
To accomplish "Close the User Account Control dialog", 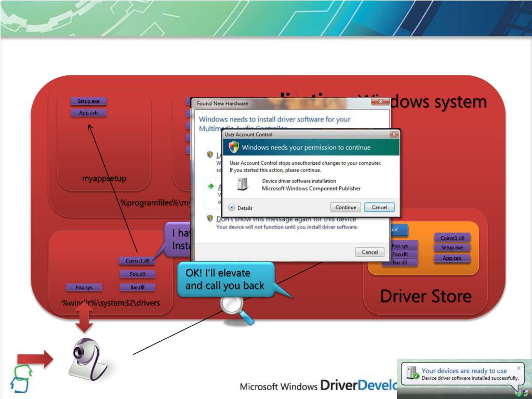I will 394,135.
